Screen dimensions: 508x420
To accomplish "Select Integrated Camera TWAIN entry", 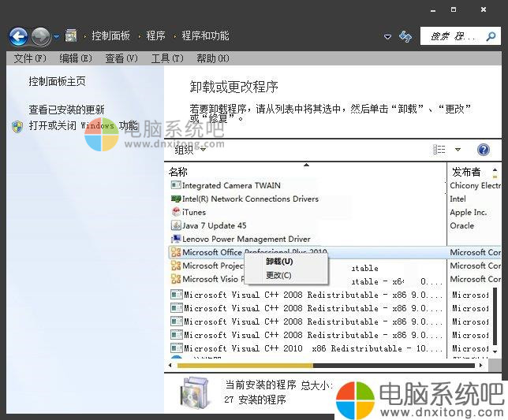I will pos(231,185).
